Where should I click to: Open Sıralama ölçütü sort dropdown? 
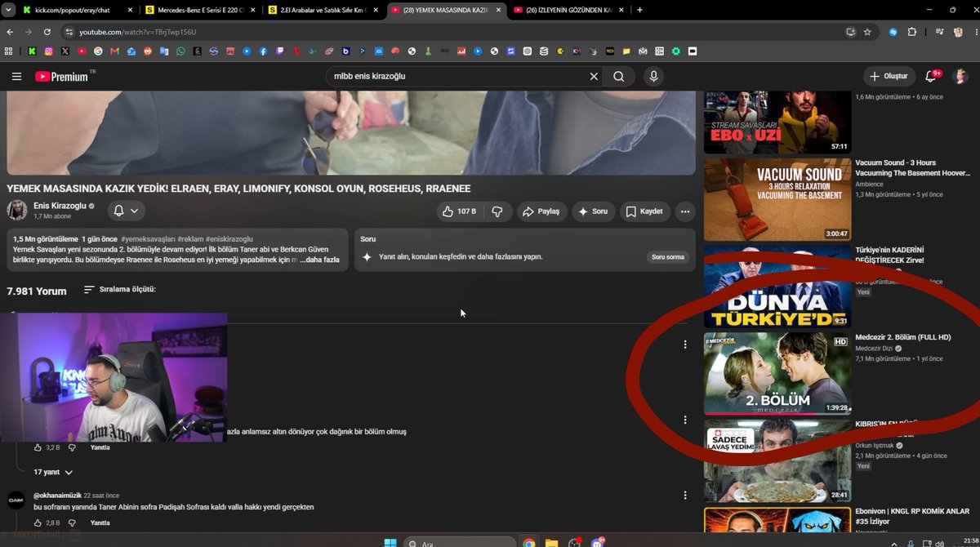[119, 290]
